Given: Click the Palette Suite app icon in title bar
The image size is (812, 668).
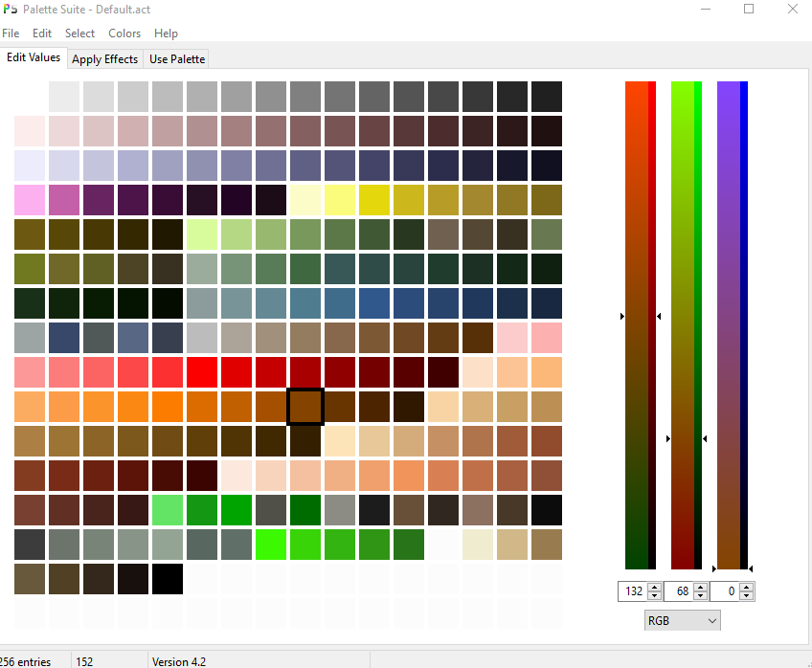Looking at the screenshot, I should tap(10, 9).
